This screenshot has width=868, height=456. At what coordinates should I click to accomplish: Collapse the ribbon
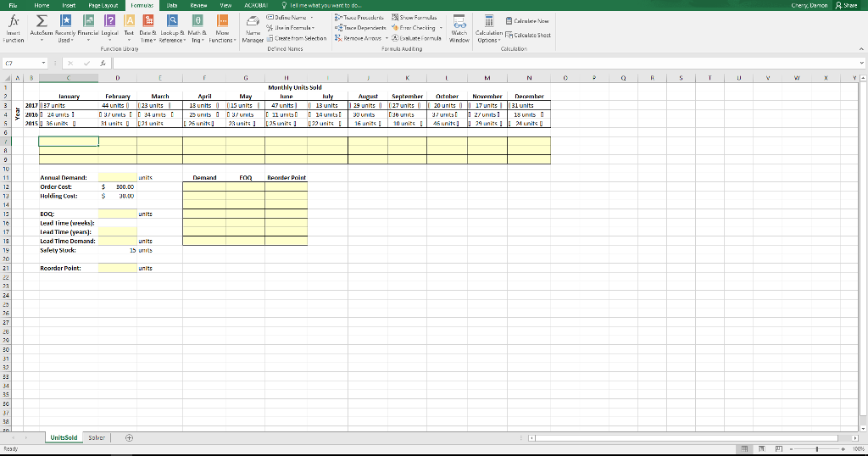pos(861,49)
